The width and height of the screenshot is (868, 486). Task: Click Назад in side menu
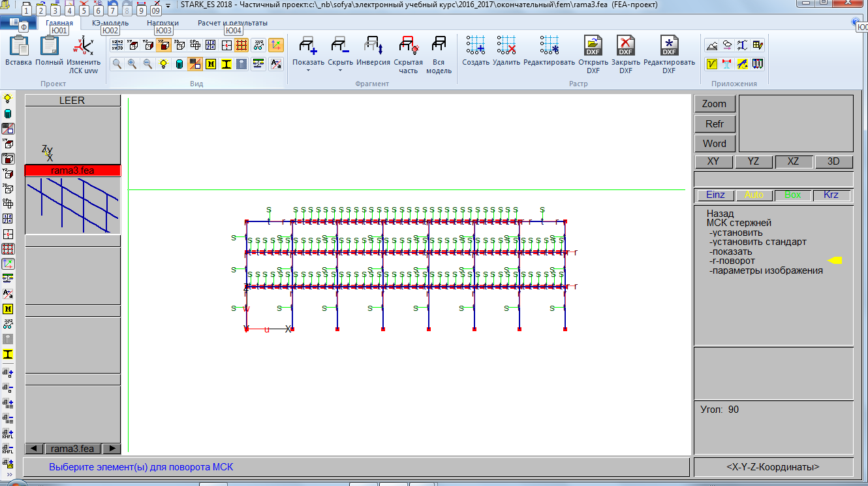pos(720,214)
